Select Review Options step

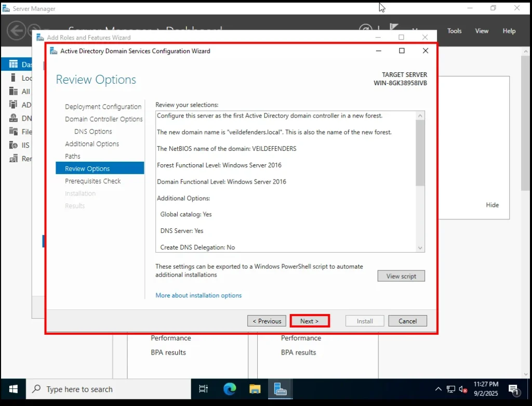point(100,168)
